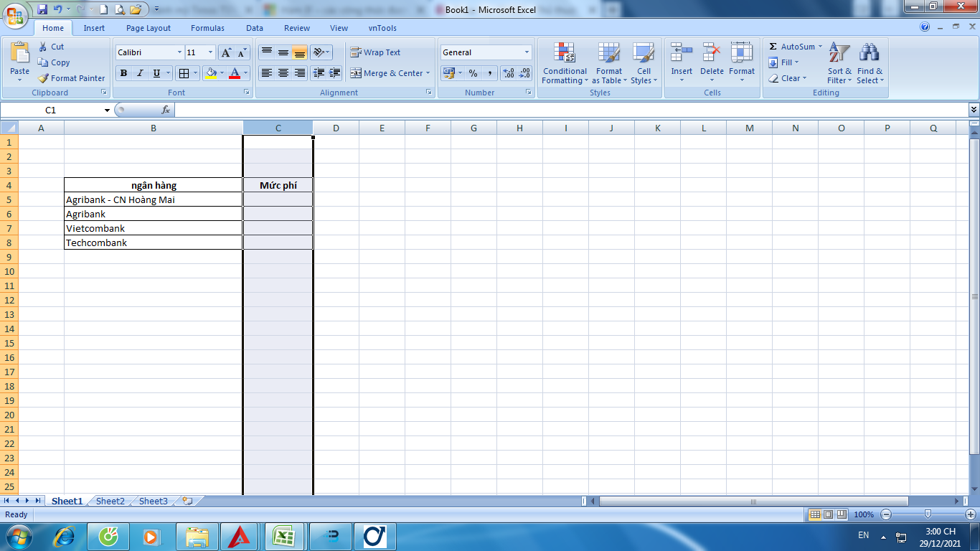Open the Name Box dropdown arrow
The image size is (980, 551).
(x=107, y=110)
